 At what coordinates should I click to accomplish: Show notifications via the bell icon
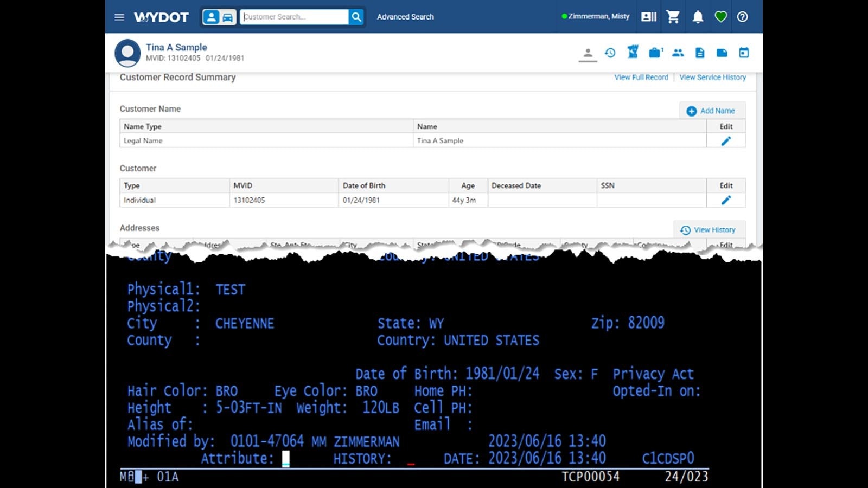tap(698, 17)
